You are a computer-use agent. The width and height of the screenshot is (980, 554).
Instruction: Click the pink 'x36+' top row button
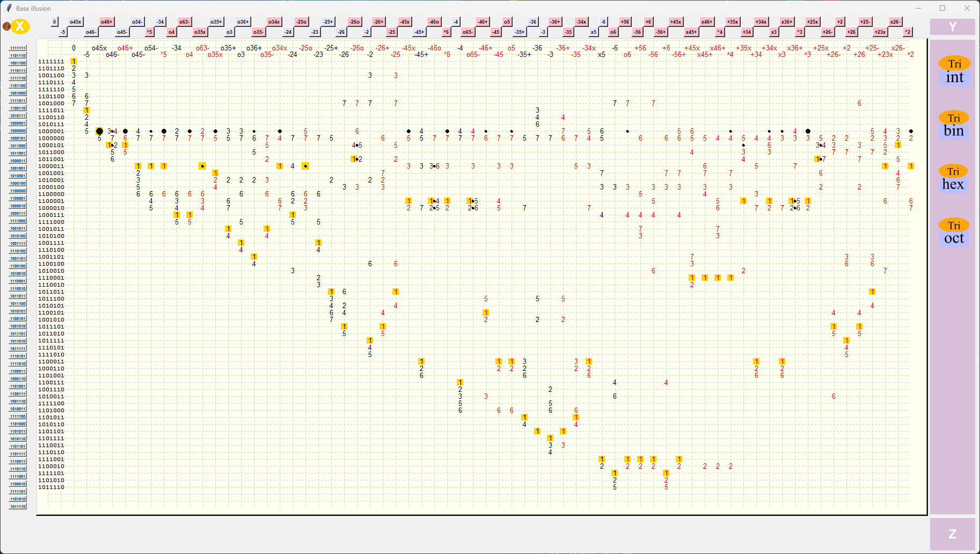pos(787,21)
